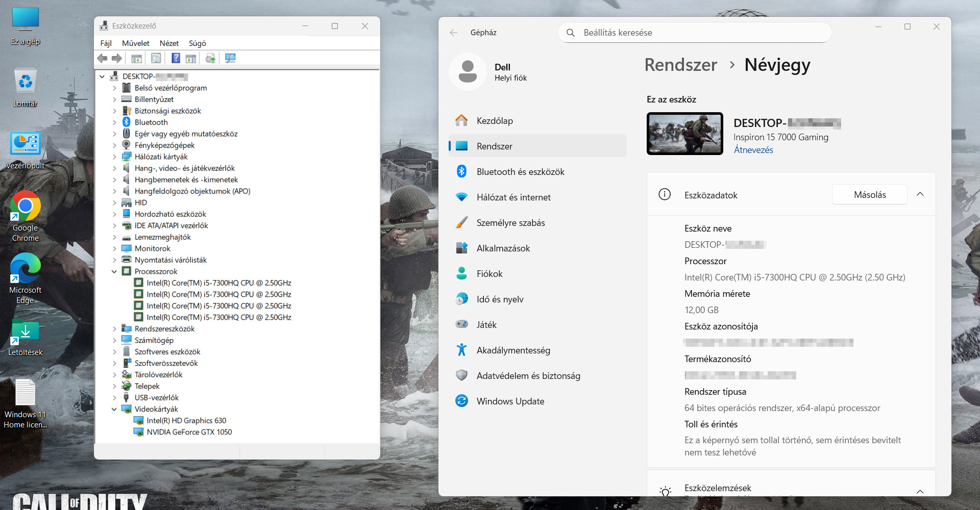
Task: Scan for hardware changes via monitor icon
Action: pyautogui.click(x=230, y=58)
